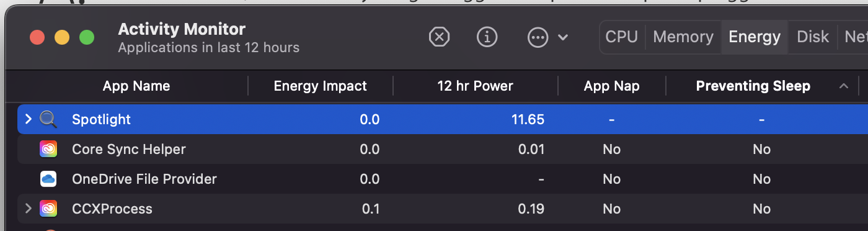Open the process Info (i) toolbar icon
Screen dimensions: 868x231
[487, 37]
